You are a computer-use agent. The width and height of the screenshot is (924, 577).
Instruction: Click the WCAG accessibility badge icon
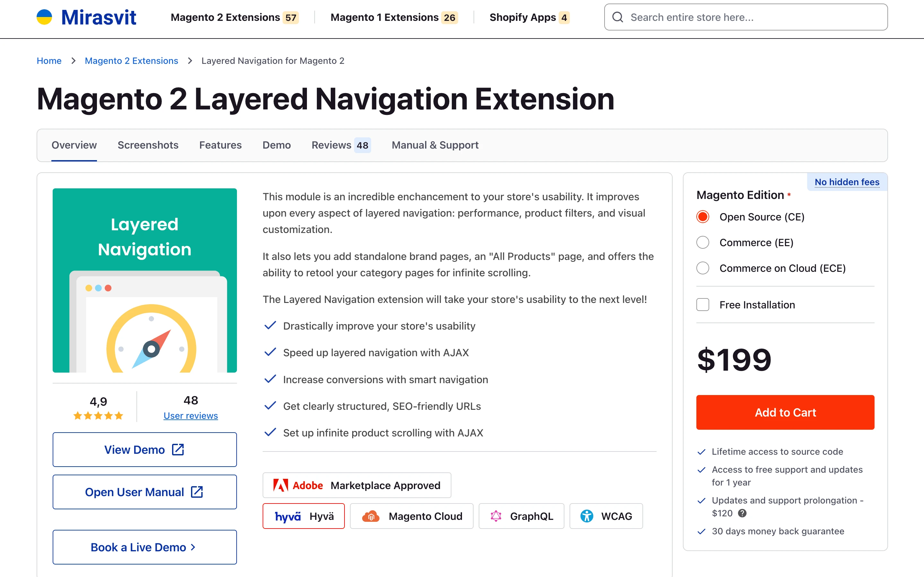[x=587, y=516]
